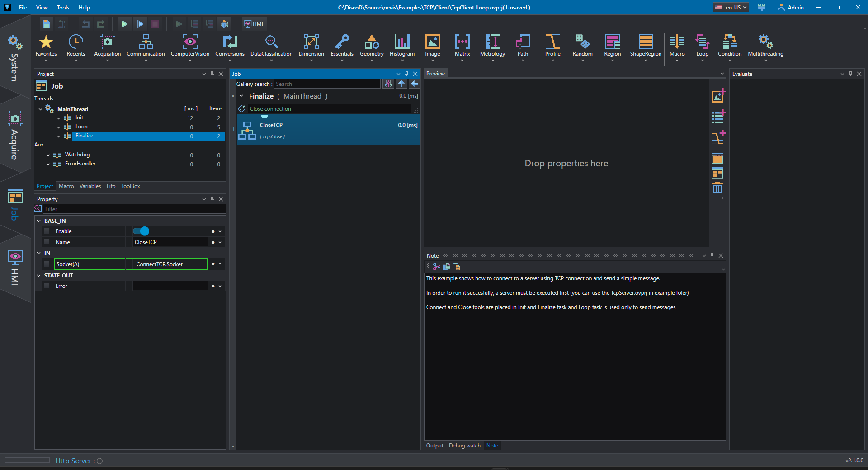Collapse the BASE_IN property group
The image size is (868, 470).
coord(39,221)
